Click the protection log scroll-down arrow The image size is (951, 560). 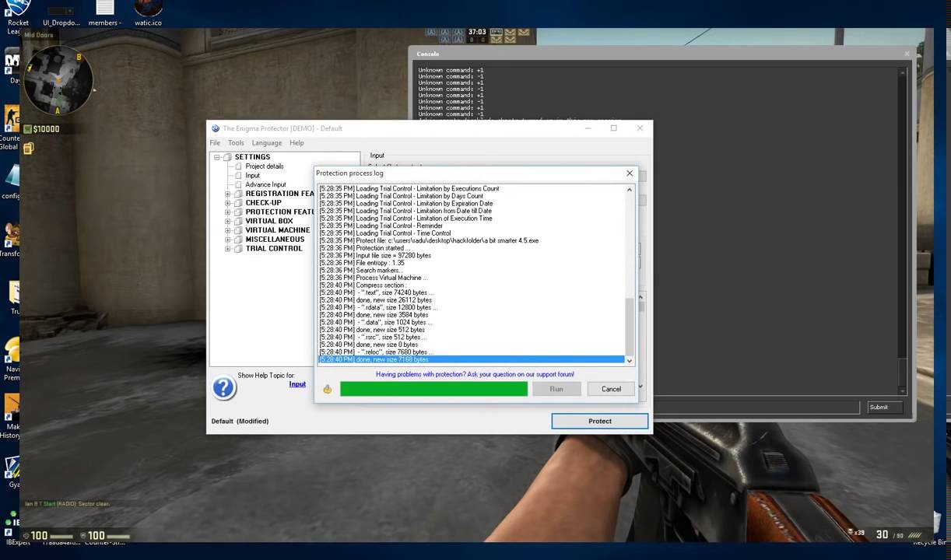(x=630, y=361)
